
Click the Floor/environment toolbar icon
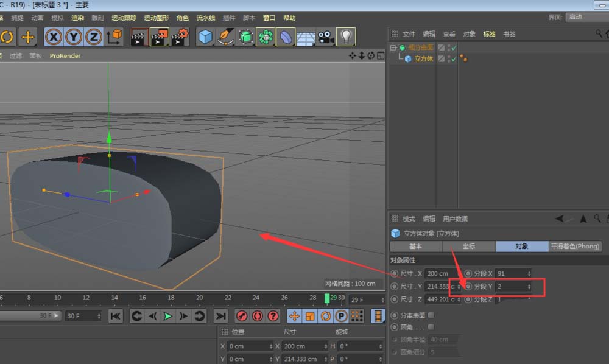[x=306, y=38]
